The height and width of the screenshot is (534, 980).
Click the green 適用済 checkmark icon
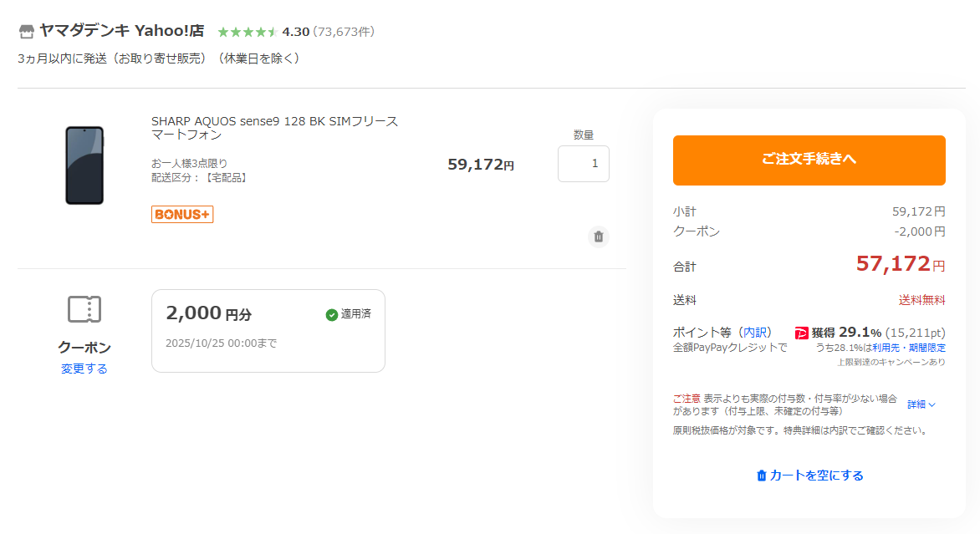pos(332,315)
